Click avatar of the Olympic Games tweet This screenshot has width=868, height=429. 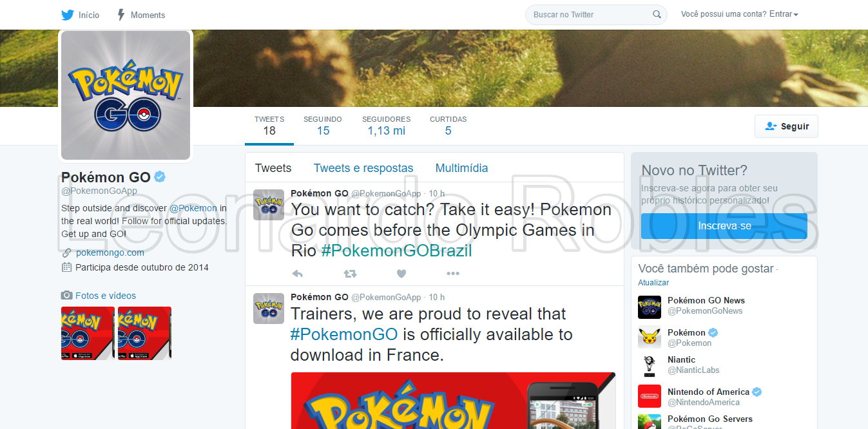tap(269, 205)
